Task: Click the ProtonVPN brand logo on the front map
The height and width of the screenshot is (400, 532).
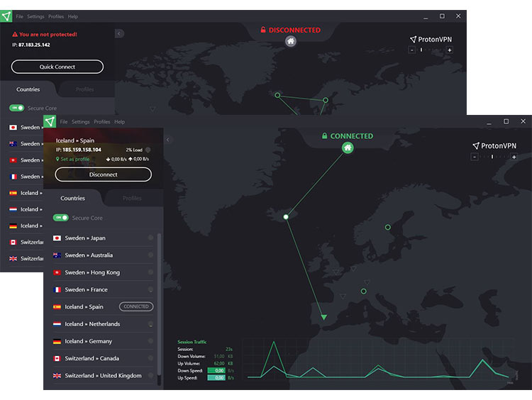Action: point(494,146)
